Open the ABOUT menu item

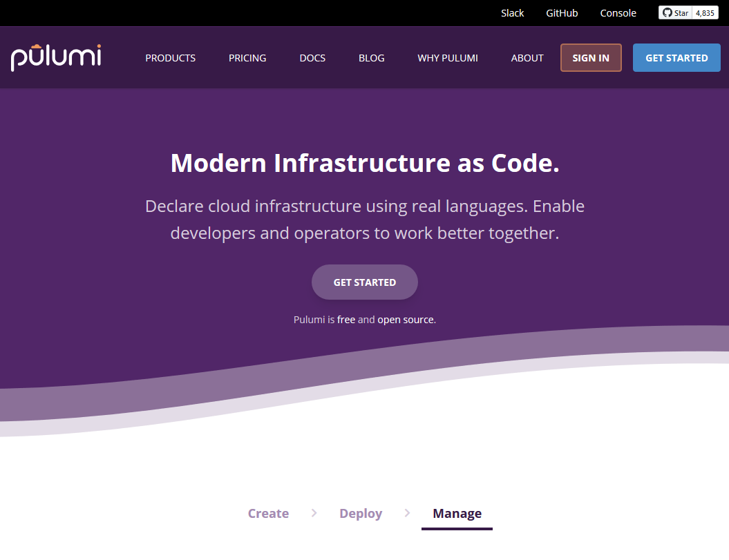[527, 58]
